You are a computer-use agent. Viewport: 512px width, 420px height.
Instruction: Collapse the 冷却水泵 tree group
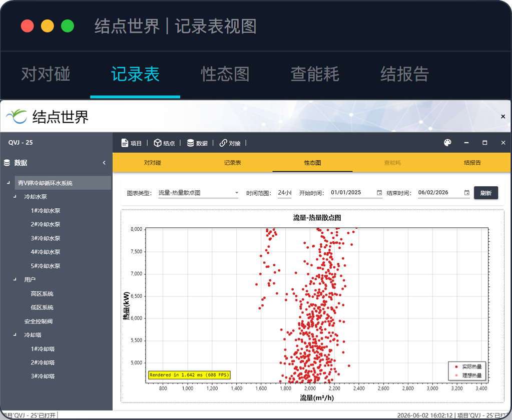point(15,197)
